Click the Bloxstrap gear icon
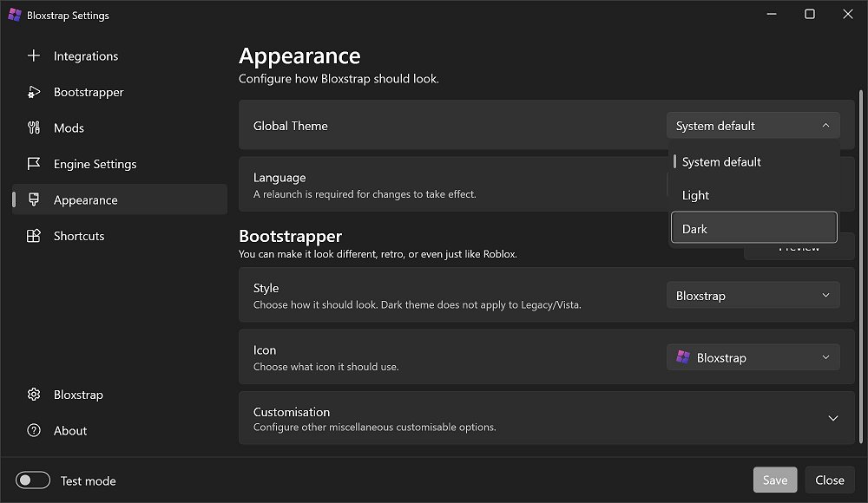The height and width of the screenshot is (503, 868). click(x=34, y=395)
